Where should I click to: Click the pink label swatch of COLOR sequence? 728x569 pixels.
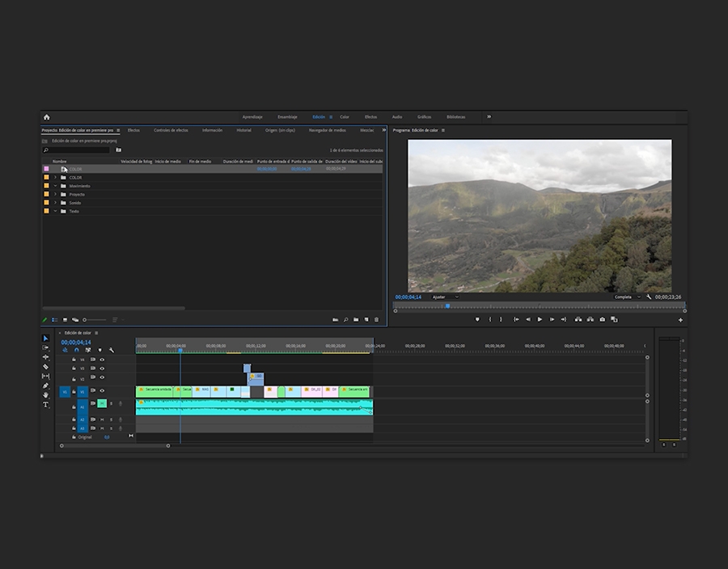(x=46, y=169)
